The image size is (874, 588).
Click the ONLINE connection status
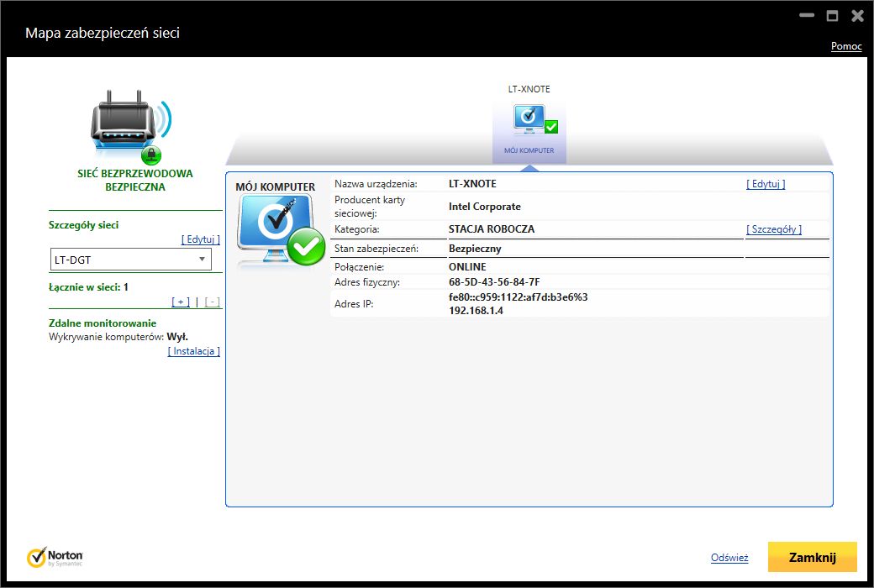click(x=467, y=267)
